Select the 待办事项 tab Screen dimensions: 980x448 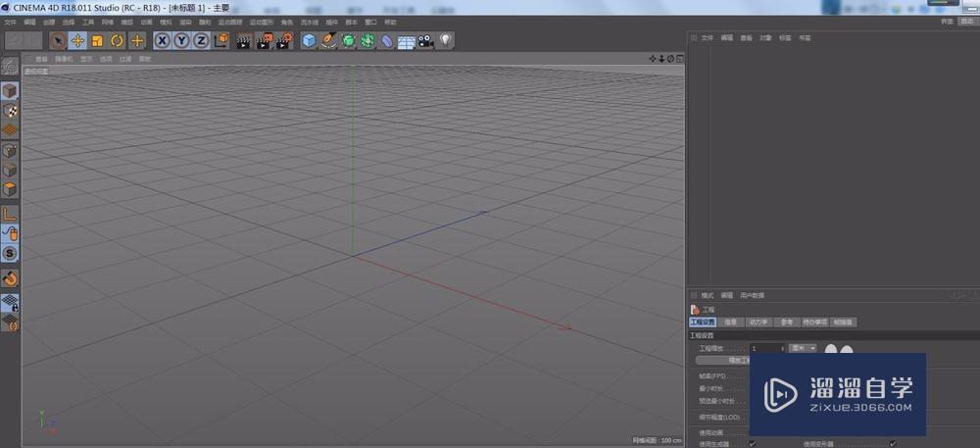click(x=815, y=323)
